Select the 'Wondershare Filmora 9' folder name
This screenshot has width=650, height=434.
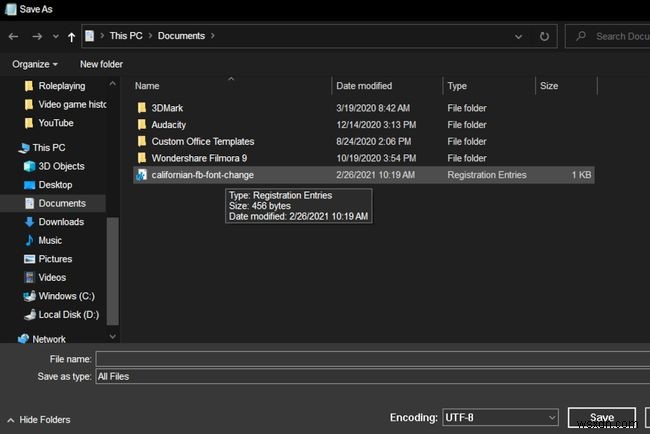(199, 158)
